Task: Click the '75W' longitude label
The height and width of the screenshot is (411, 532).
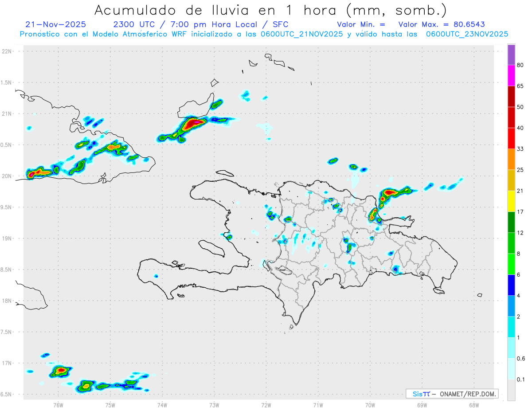Action: [x=110, y=405]
